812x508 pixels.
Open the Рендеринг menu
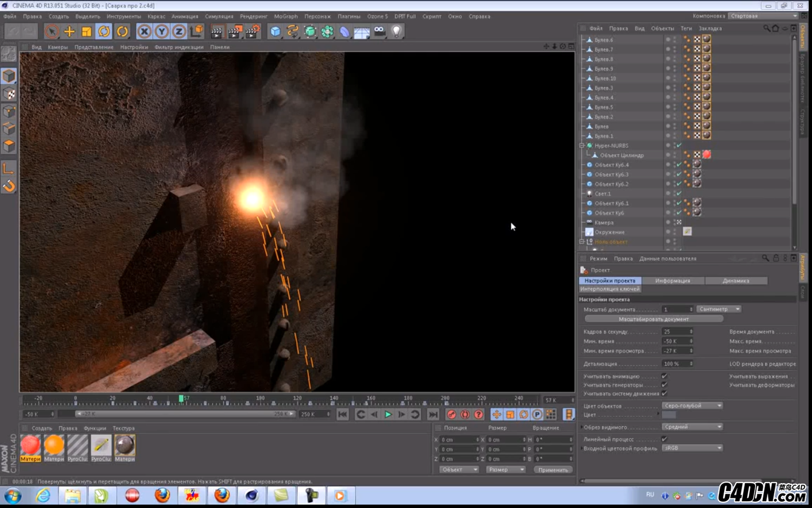pos(254,16)
